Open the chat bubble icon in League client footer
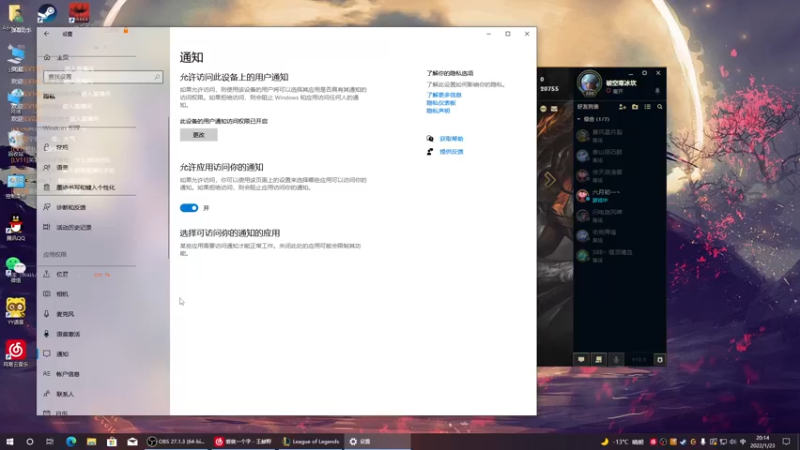 [x=581, y=360]
